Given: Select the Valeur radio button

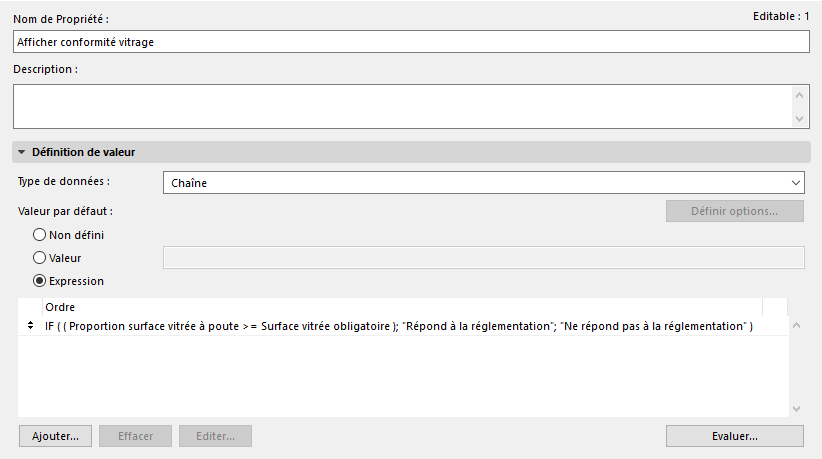Looking at the screenshot, I should 40,258.
